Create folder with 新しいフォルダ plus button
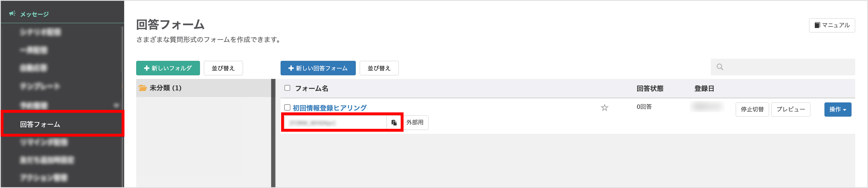This screenshot has width=868, height=188. (168, 68)
